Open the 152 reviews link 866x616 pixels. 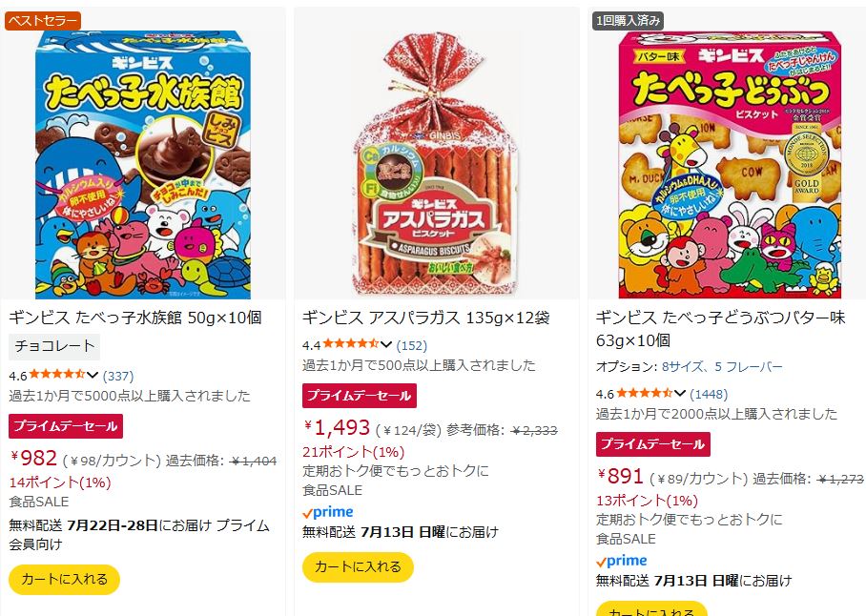tap(412, 345)
